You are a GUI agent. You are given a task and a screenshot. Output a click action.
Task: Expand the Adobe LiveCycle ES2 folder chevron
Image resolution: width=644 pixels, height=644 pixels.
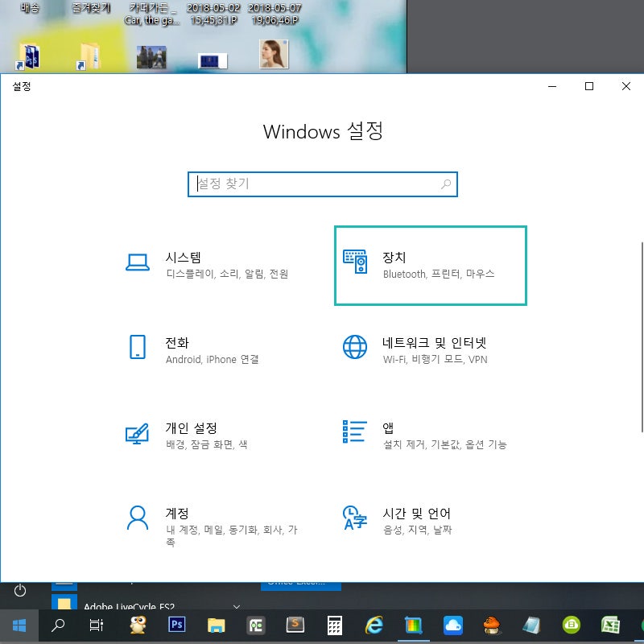(x=237, y=606)
